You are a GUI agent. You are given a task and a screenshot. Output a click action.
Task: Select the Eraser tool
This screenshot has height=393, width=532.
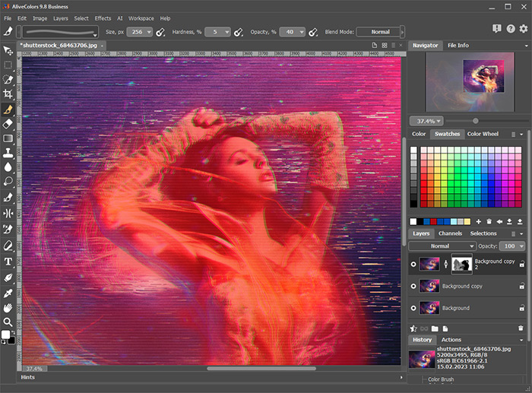point(8,124)
